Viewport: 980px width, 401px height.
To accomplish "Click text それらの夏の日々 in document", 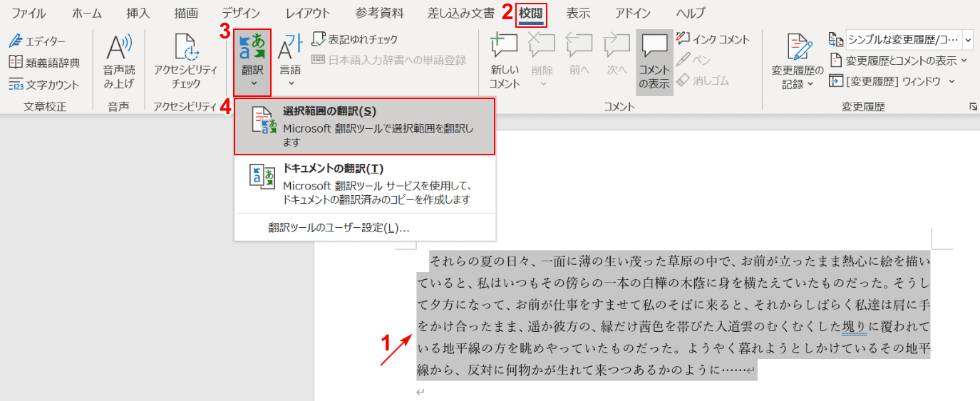I will tap(481, 261).
